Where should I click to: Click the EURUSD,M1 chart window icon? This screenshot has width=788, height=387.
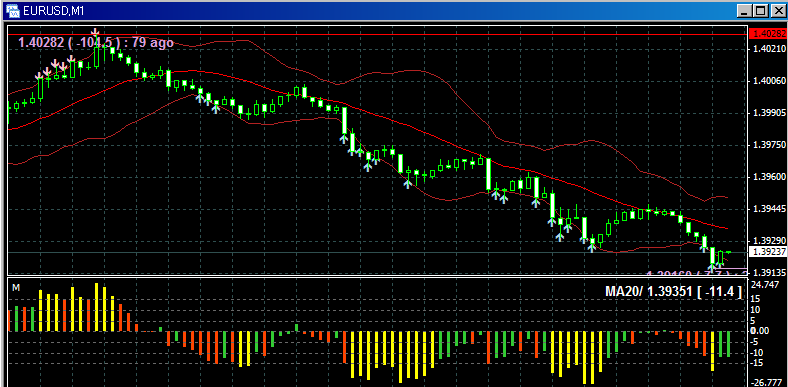13,11
